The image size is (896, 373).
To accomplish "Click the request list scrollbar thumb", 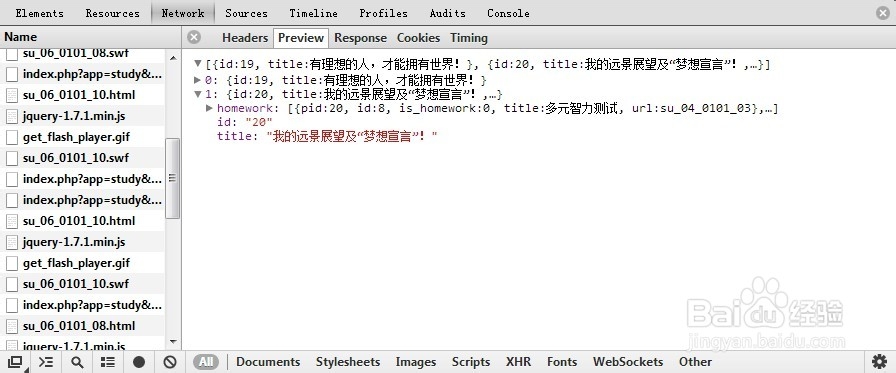I will (173, 178).
